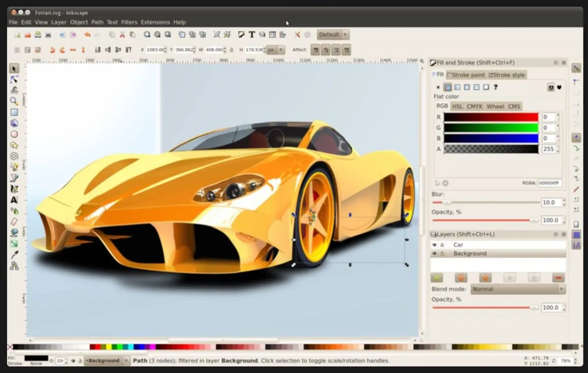Screen dimensions: 588x373
Task: Switch to the HSL color tab
Action: pyautogui.click(x=457, y=106)
